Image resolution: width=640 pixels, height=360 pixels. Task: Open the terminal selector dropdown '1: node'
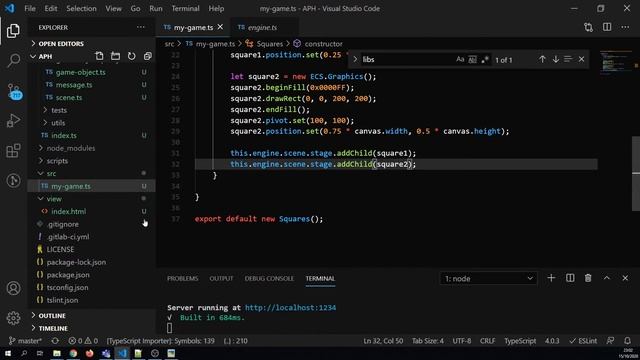pos(488,278)
